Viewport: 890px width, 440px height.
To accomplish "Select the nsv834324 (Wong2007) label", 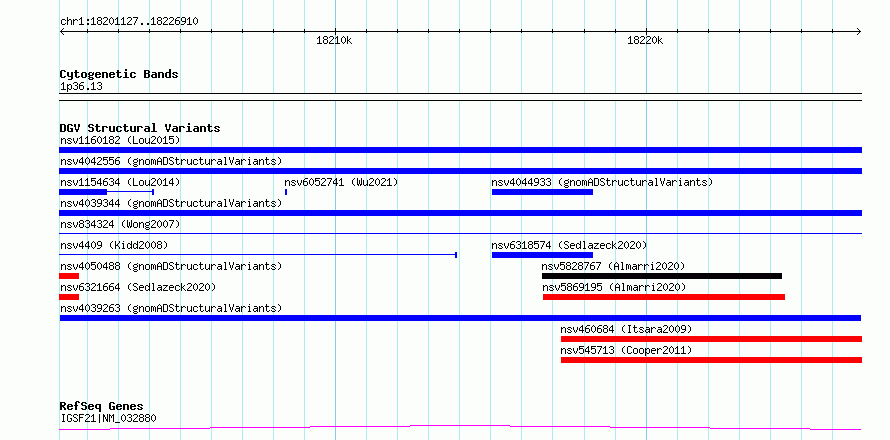I will click(x=120, y=224).
